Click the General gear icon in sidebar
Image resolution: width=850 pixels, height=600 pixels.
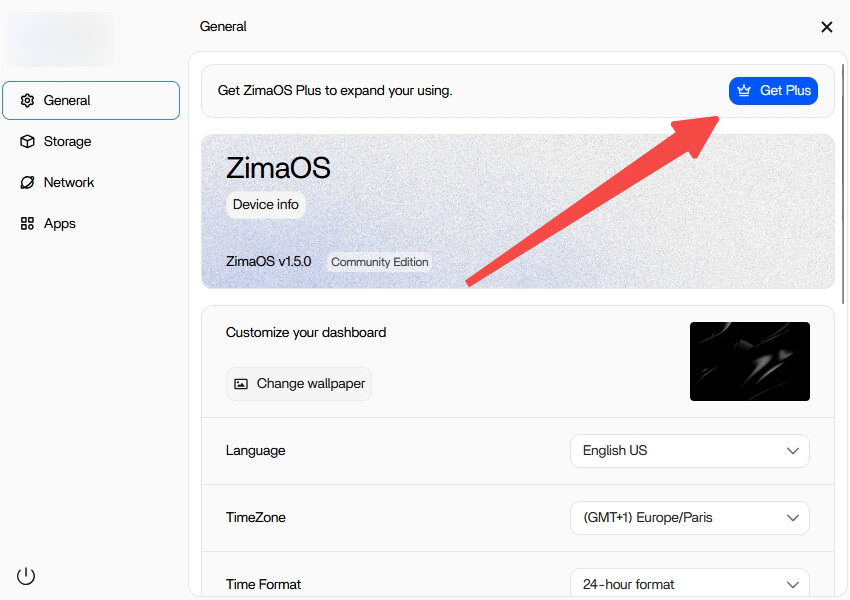click(x=27, y=101)
